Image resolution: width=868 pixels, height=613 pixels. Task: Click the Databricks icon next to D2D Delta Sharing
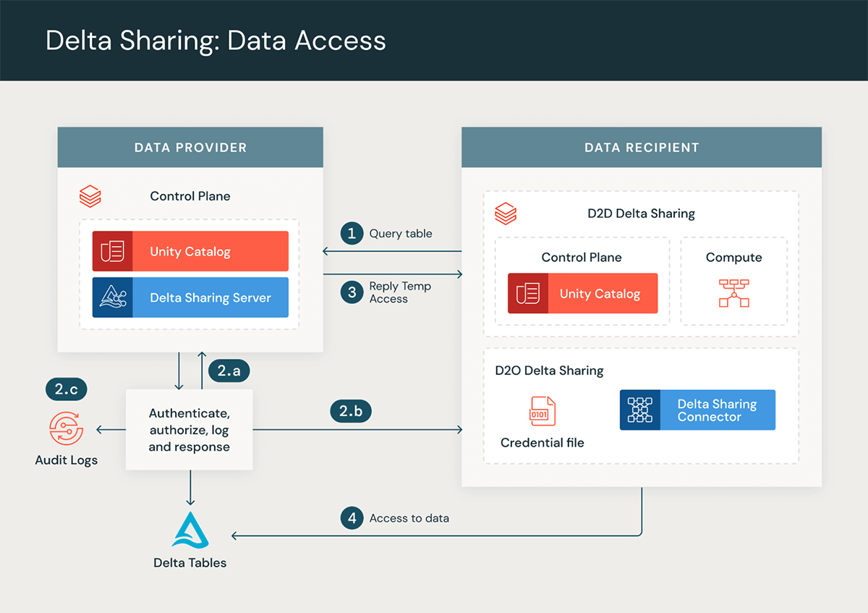[x=506, y=213]
